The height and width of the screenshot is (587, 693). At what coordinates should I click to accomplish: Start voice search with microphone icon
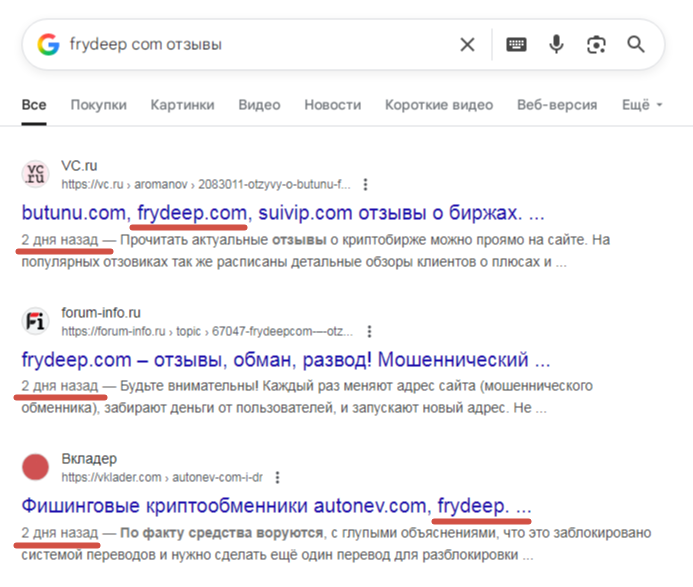556,44
